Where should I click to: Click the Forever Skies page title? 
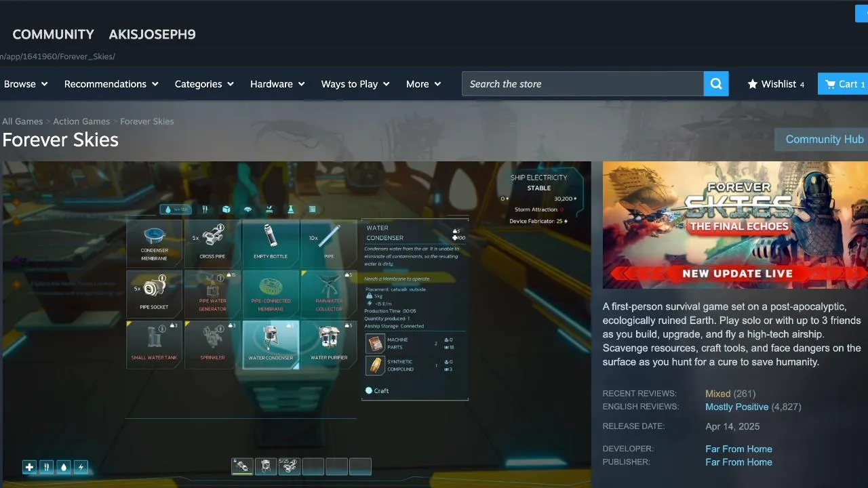click(x=60, y=140)
